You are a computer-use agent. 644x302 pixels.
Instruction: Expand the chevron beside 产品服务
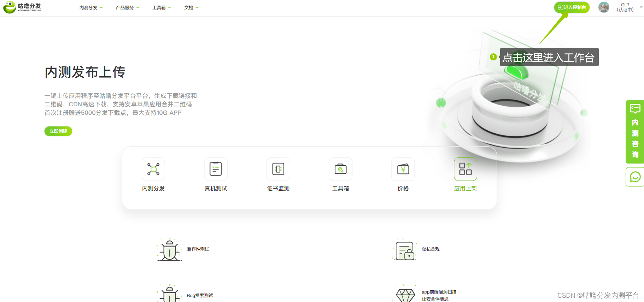tap(138, 7)
